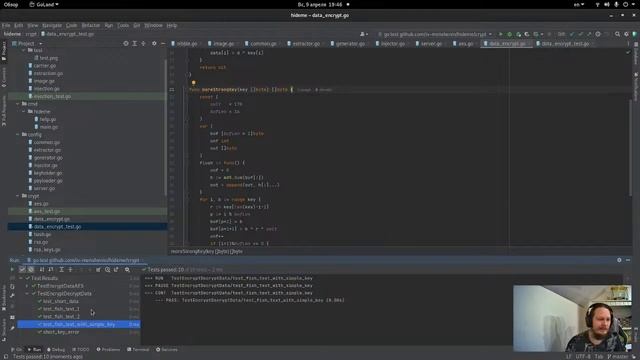Image resolution: width=640 pixels, height=360 pixels.
Task: Switch to aes.go editor tab
Action: point(464,44)
